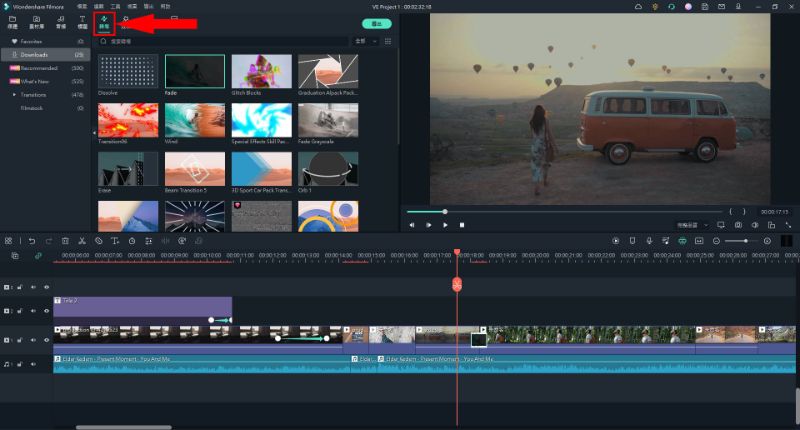Open the headset support icon in title bar
This screenshot has width=800, height=430.
pyautogui.click(x=671, y=7)
